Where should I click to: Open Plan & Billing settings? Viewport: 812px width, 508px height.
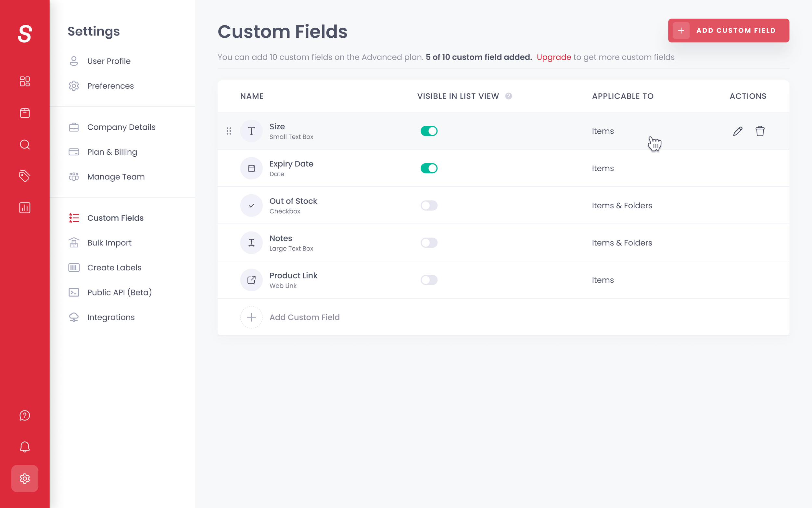click(112, 152)
